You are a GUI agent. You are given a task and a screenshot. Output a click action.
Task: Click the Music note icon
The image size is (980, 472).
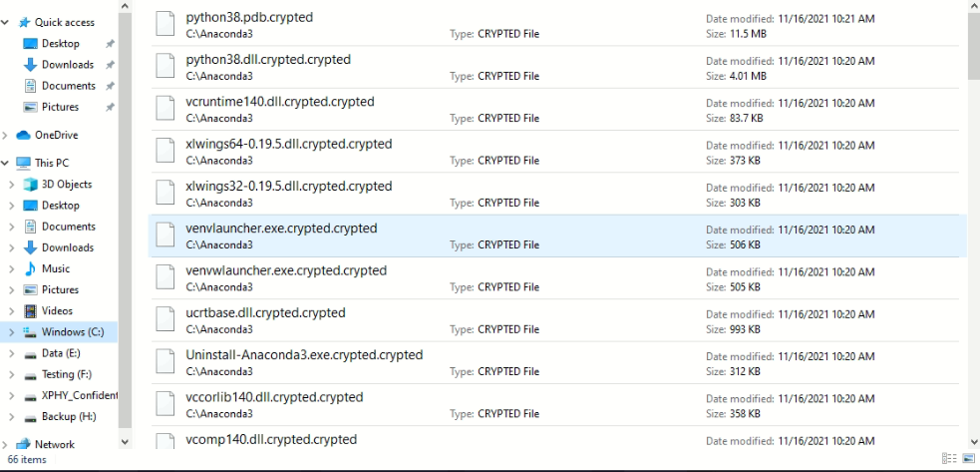pyautogui.click(x=30, y=268)
